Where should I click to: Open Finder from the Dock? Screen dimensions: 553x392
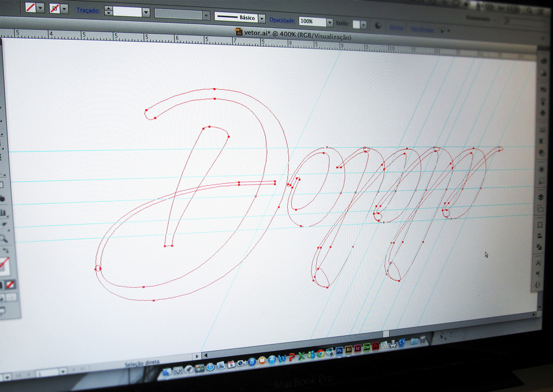point(167,372)
